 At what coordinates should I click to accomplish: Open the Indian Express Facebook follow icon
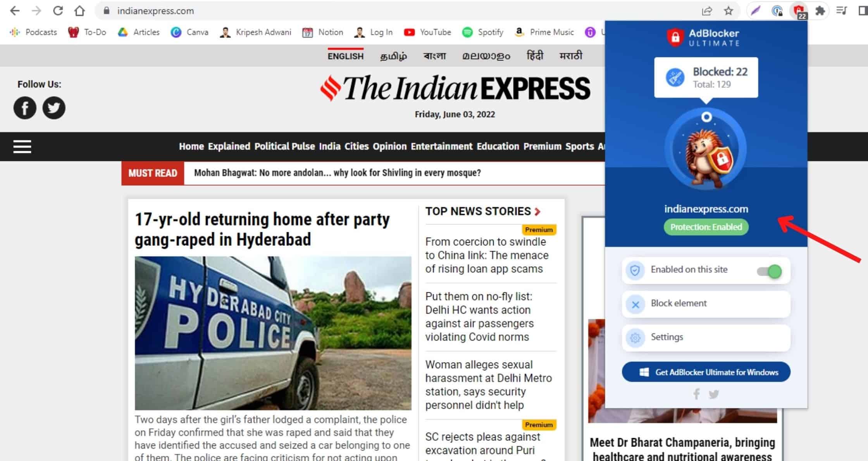click(25, 108)
